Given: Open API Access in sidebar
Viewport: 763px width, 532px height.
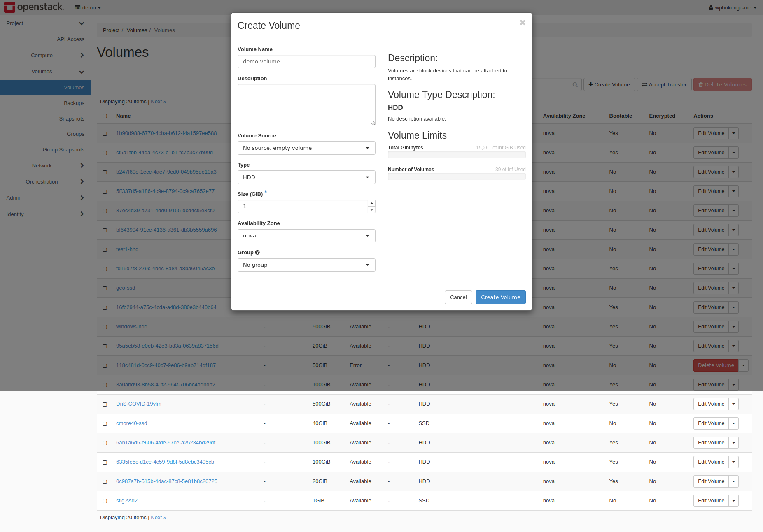Looking at the screenshot, I should [70, 39].
